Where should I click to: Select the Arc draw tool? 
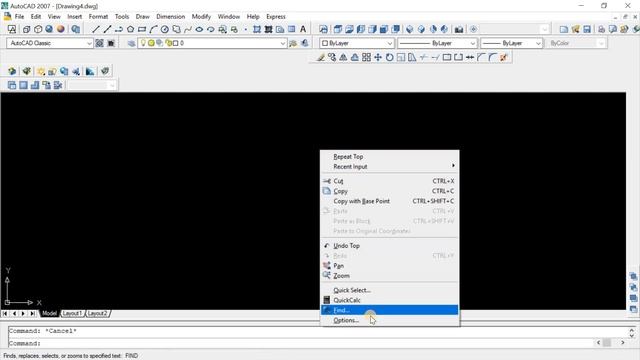click(153, 29)
